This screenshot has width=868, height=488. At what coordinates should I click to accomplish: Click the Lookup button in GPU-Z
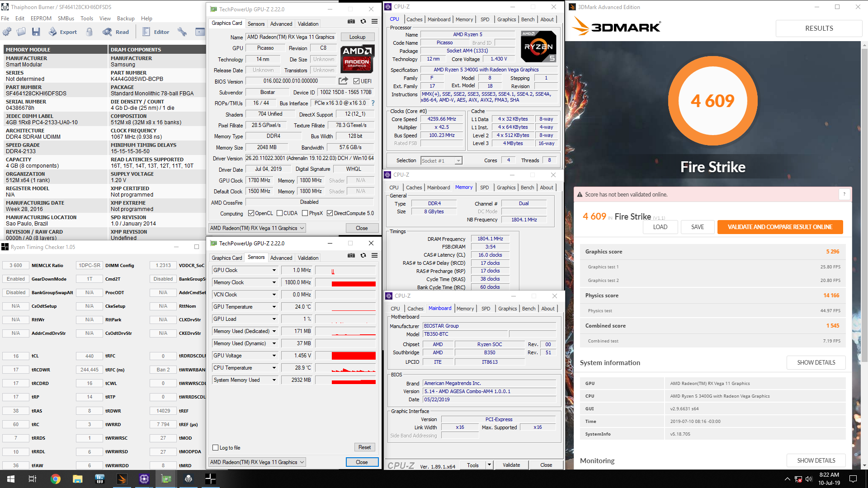[x=357, y=37]
